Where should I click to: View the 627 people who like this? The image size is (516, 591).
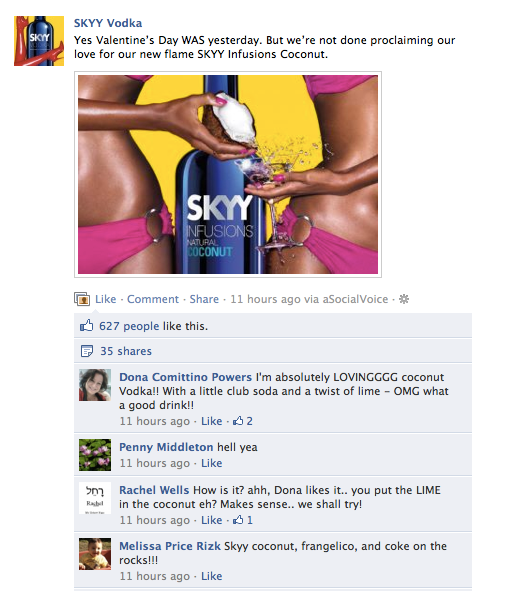[x=129, y=326]
